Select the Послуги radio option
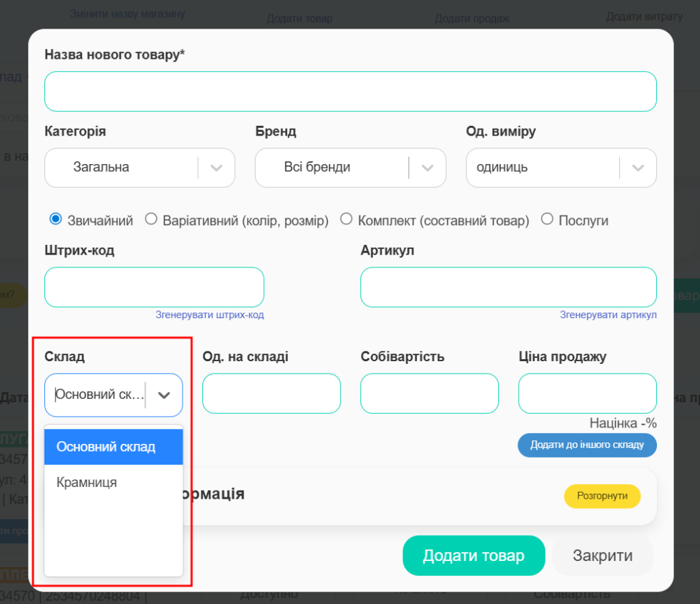The height and width of the screenshot is (604, 700). click(x=547, y=220)
